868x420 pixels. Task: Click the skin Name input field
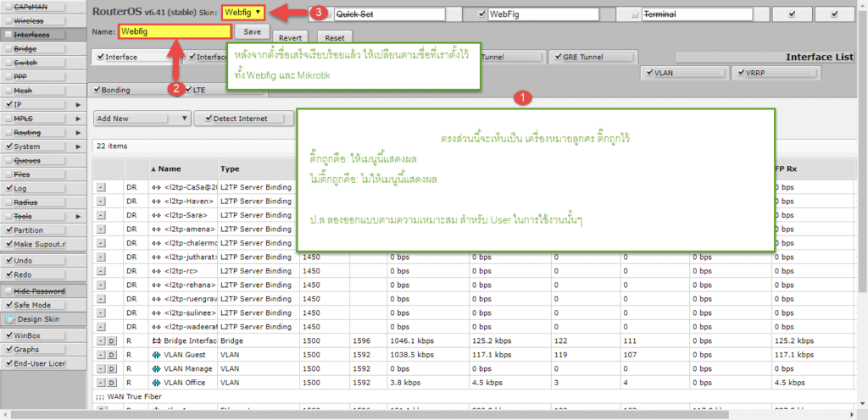(x=175, y=32)
